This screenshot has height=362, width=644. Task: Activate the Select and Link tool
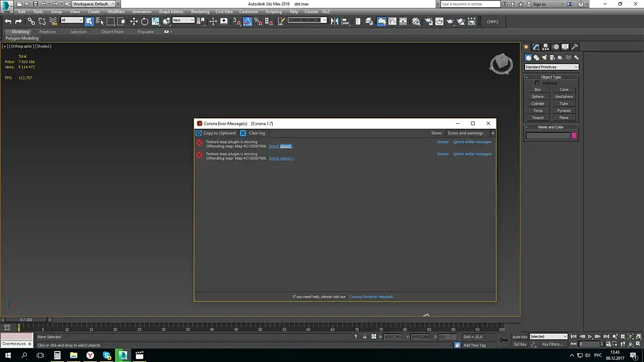pos(31,21)
